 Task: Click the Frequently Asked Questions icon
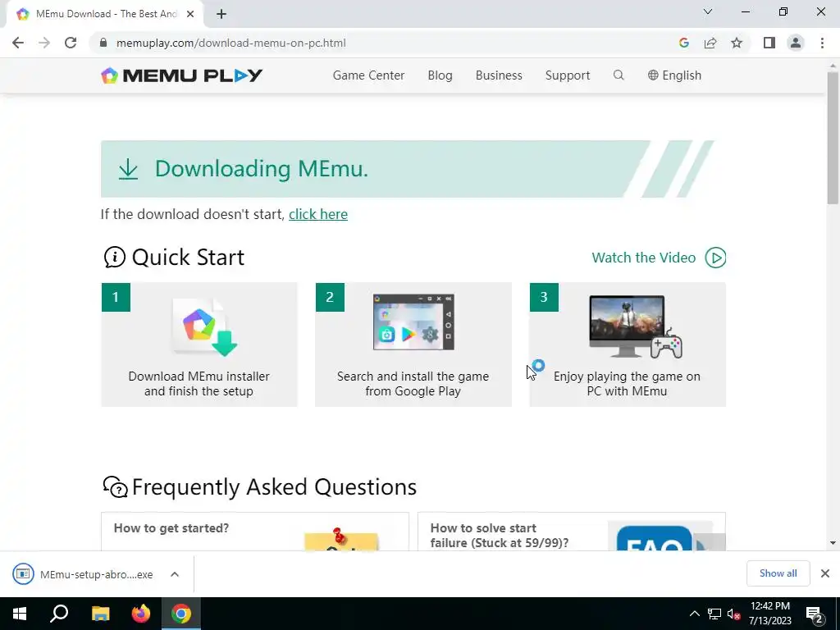coord(115,487)
